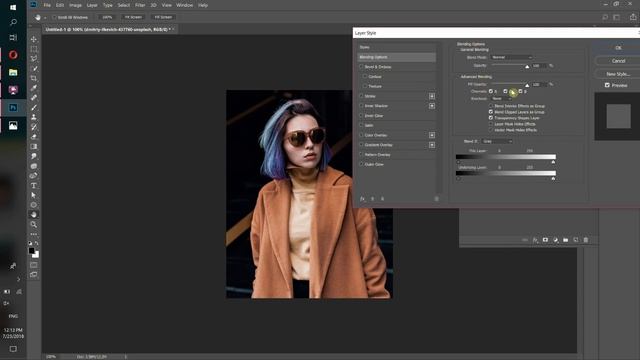Open the Layer menu
The image size is (640, 360).
click(92, 5)
